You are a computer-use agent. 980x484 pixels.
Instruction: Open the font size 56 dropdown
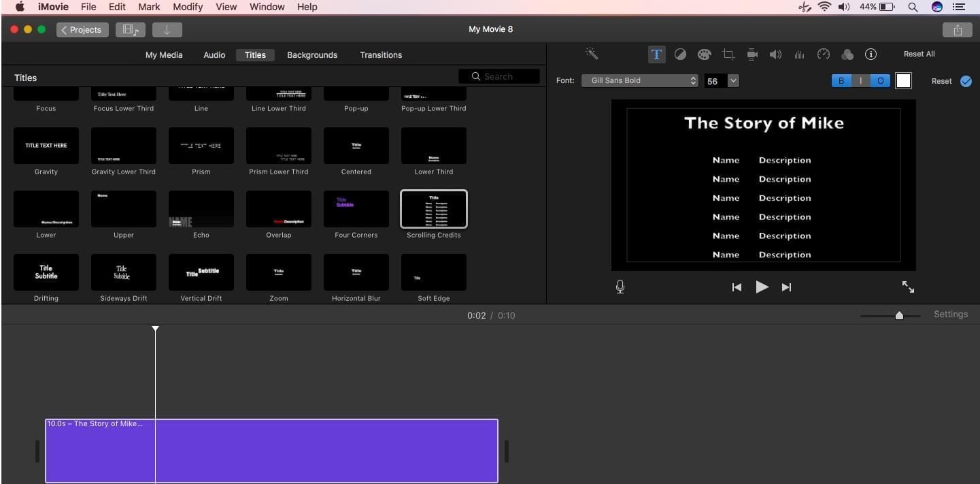pos(732,80)
